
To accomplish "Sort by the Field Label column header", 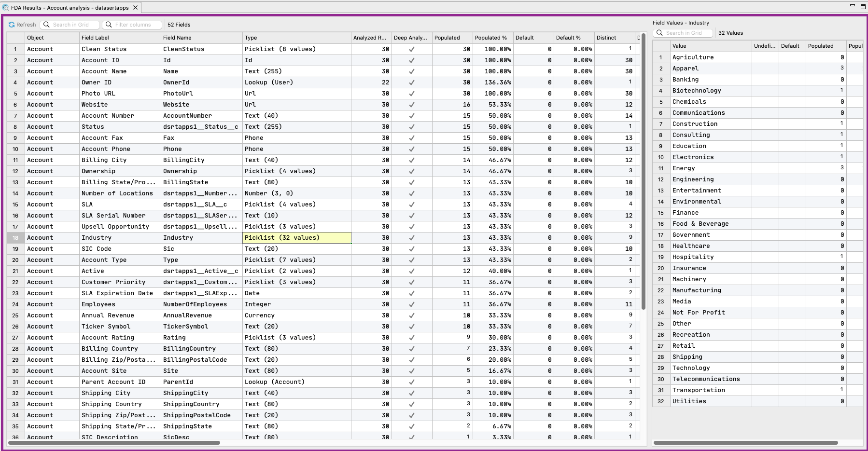I will (95, 38).
